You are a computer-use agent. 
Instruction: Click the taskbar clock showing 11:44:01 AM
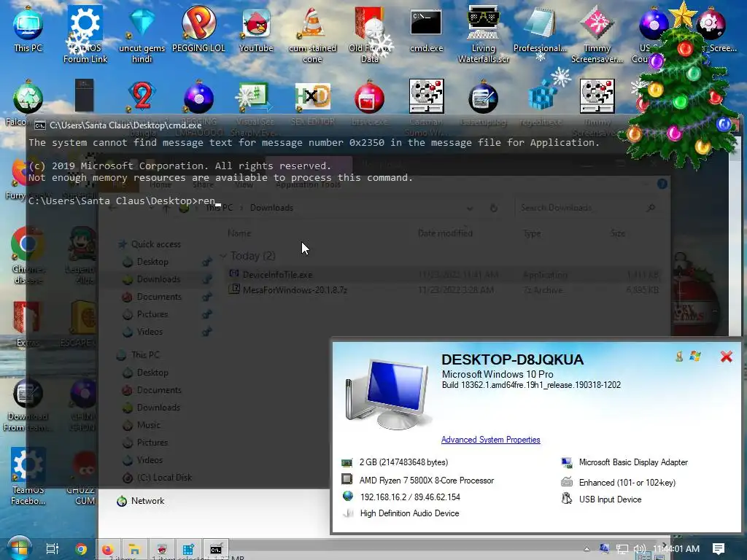(x=676, y=549)
